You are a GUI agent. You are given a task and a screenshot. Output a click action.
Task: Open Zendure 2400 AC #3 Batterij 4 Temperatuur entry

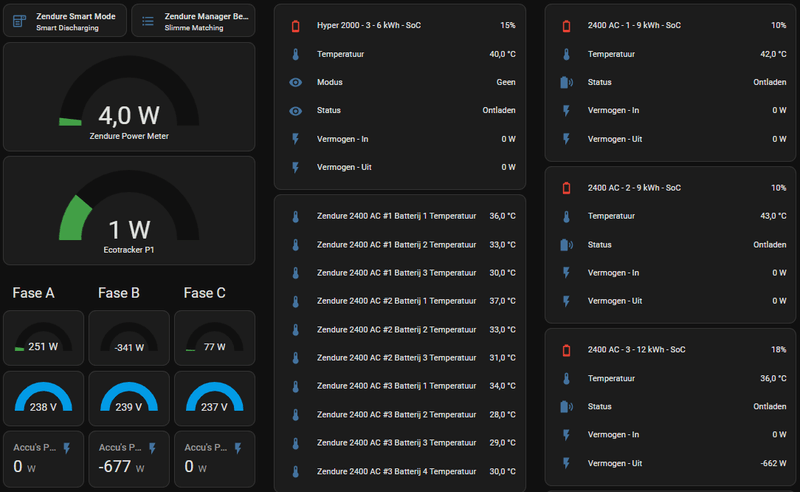tap(400, 471)
